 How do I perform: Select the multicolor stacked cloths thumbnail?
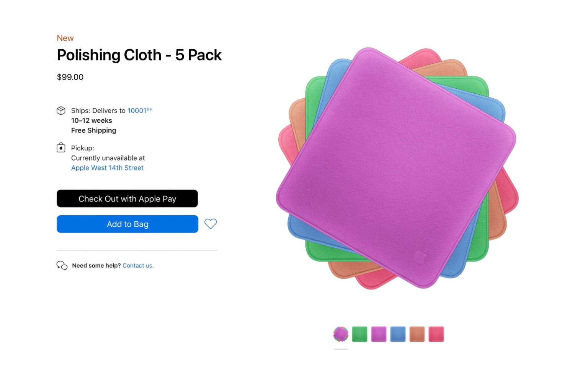coord(341,334)
